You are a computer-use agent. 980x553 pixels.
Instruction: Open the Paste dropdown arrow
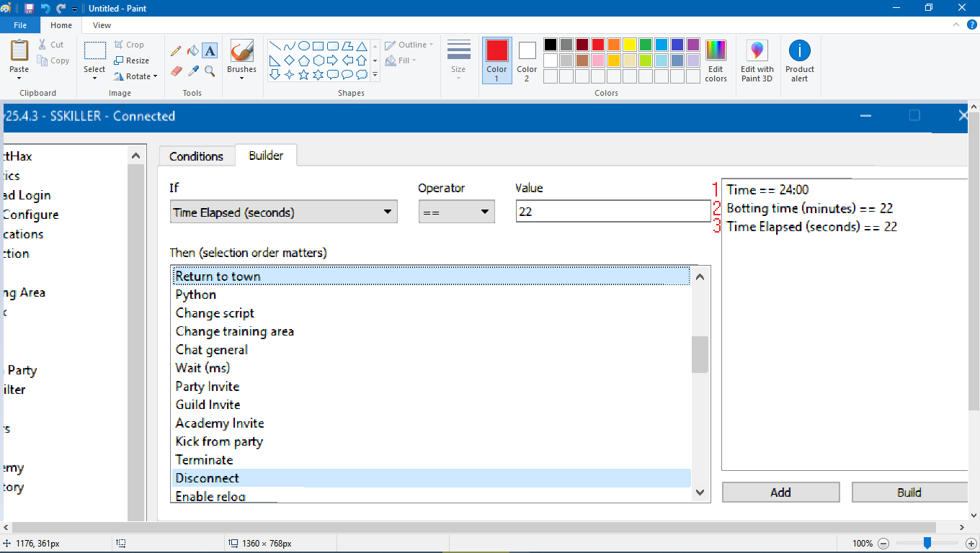[x=19, y=78]
